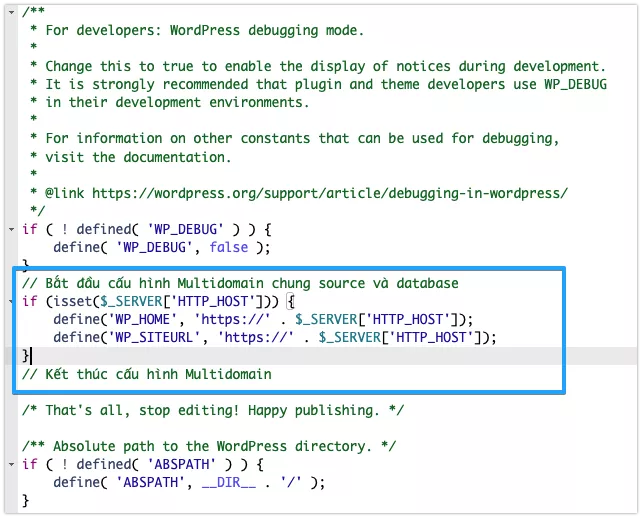Image resolution: width=642 pixels, height=518 pixels.
Task: Click the highlighted closing brace current line
Action: pyautogui.click(x=26, y=356)
